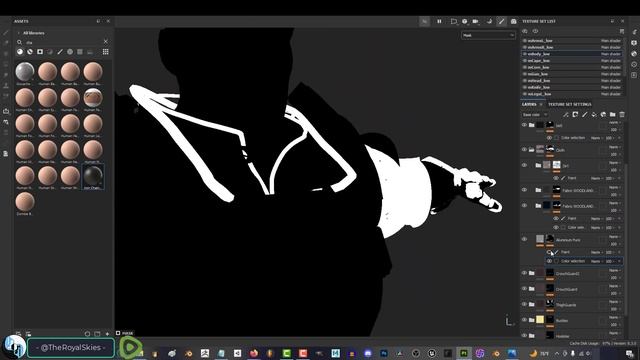
Task: Expand the Buckles folder icon
Action: [x=531, y=320]
